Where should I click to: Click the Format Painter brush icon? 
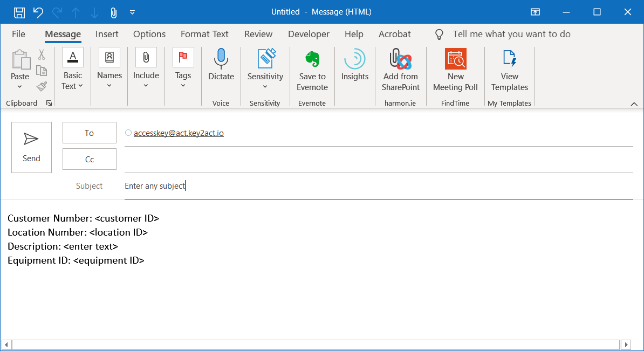[42, 86]
